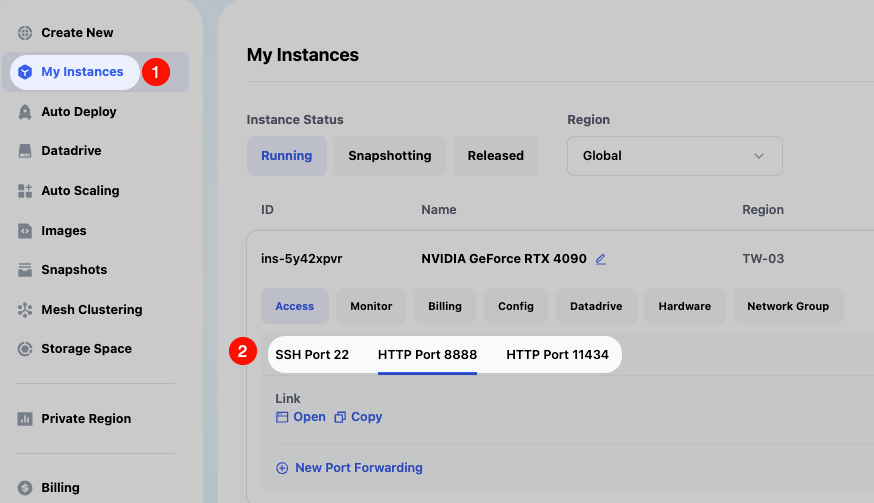
Task: Click the Mesh Clustering sidebar icon
Action: [x=25, y=310]
